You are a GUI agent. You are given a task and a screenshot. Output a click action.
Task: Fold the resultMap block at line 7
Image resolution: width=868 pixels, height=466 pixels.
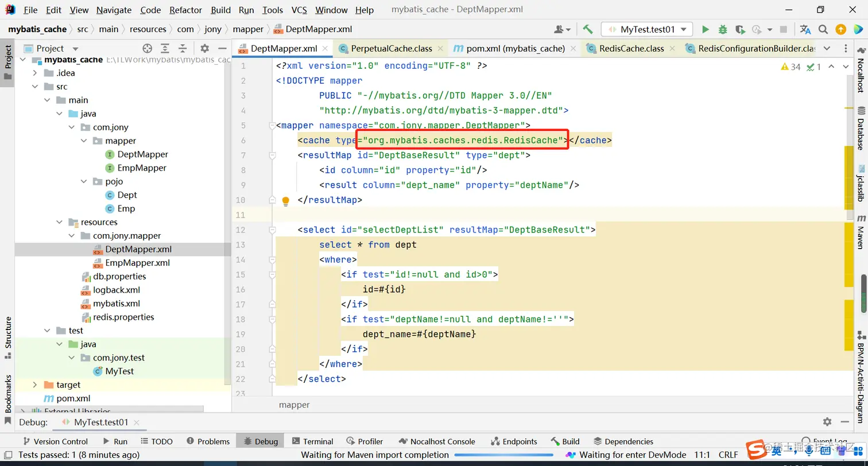272,156
